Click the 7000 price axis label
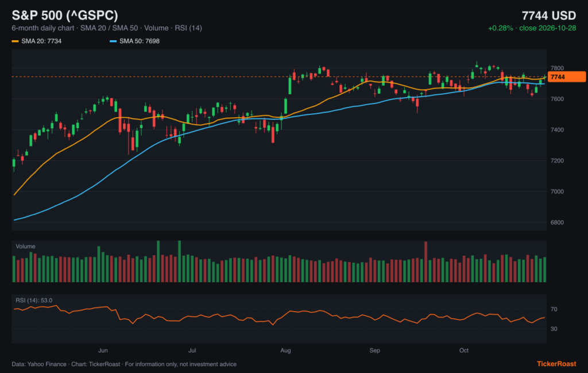Screen dimensions: 588x373 click(x=557, y=191)
